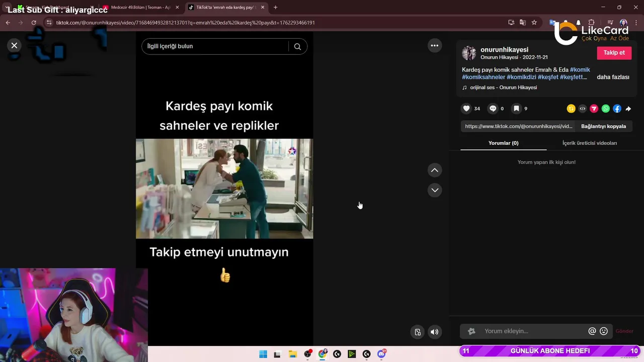Open the #komikdizi hashtag

click(x=521, y=77)
